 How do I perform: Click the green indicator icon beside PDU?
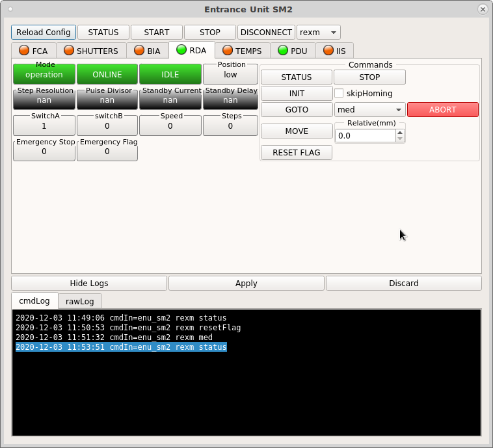pos(282,51)
